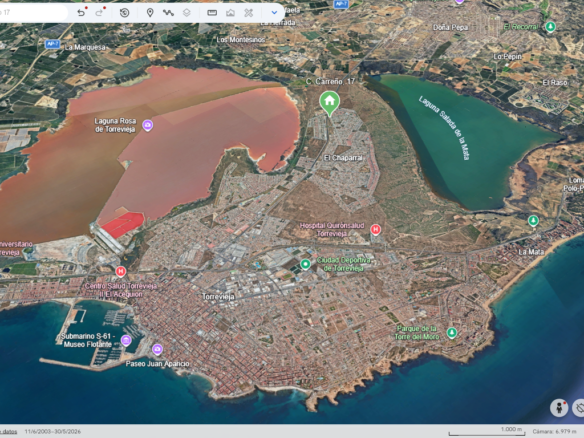Click the terrain image toolbar icon
Screen dimensions: 584x438
pyautogui.click(x=230, y=13)
